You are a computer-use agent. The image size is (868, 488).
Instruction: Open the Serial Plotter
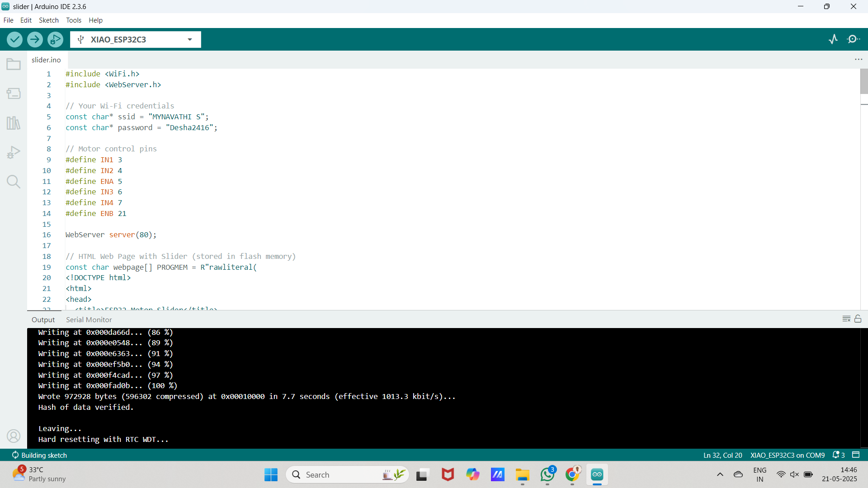833,39
